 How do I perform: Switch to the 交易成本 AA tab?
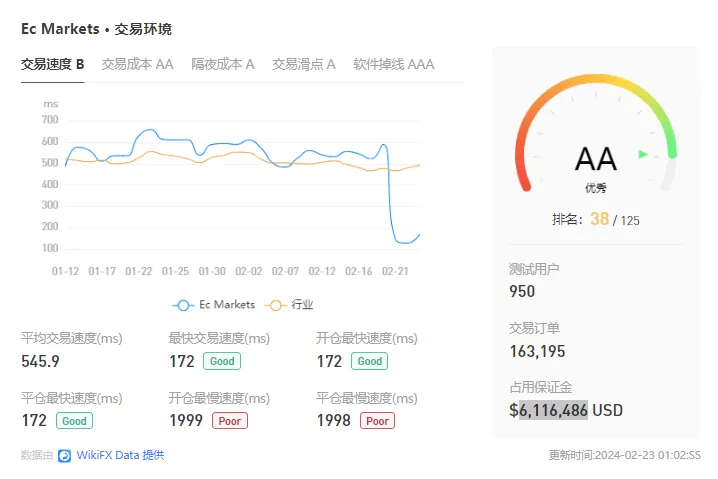tap(137, 64)
